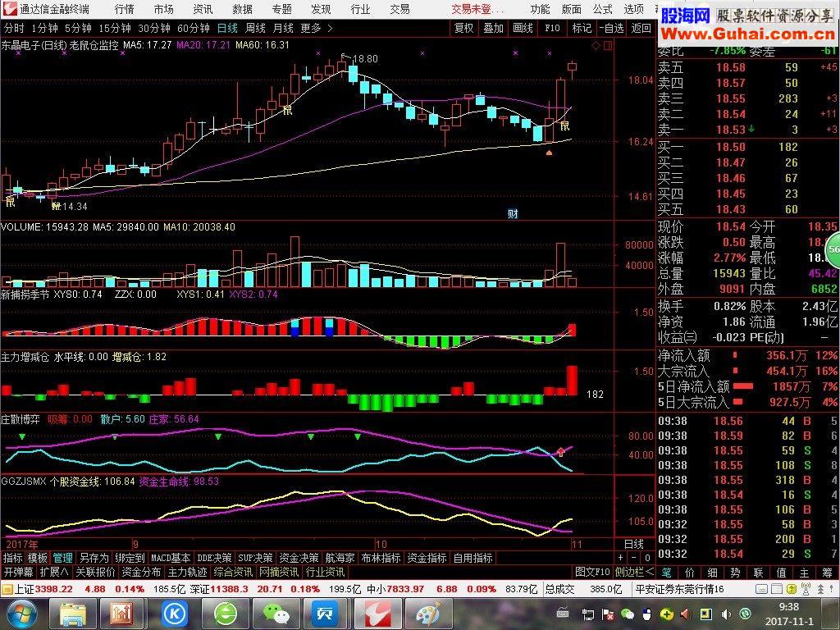
Task: Click the 5日净流入额 red bar
Action: [x=743, y=386]
